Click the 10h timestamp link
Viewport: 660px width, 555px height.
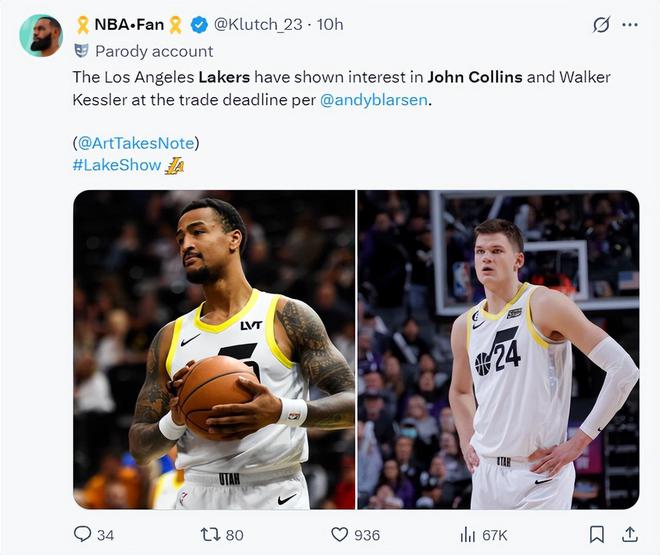(330, 25)
